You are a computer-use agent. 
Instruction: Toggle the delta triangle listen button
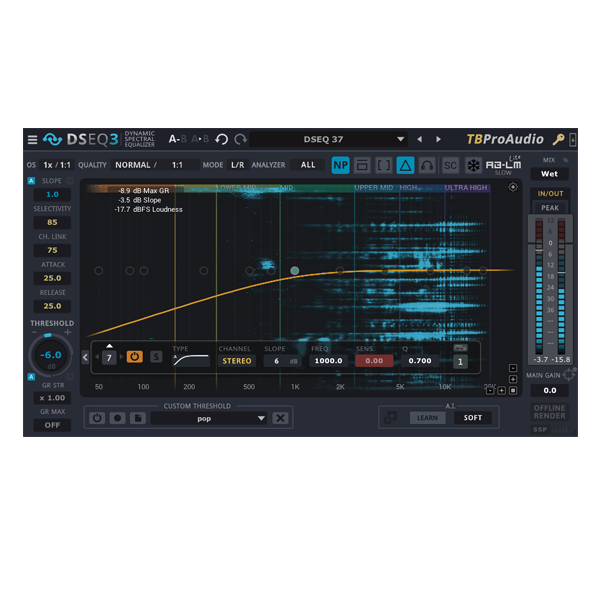(x=405, y=165)
